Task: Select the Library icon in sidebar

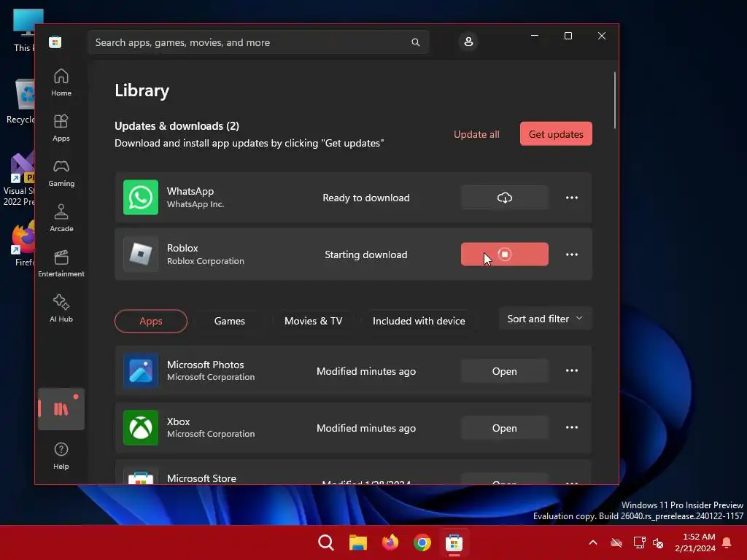Action: [x=61, y=409]
